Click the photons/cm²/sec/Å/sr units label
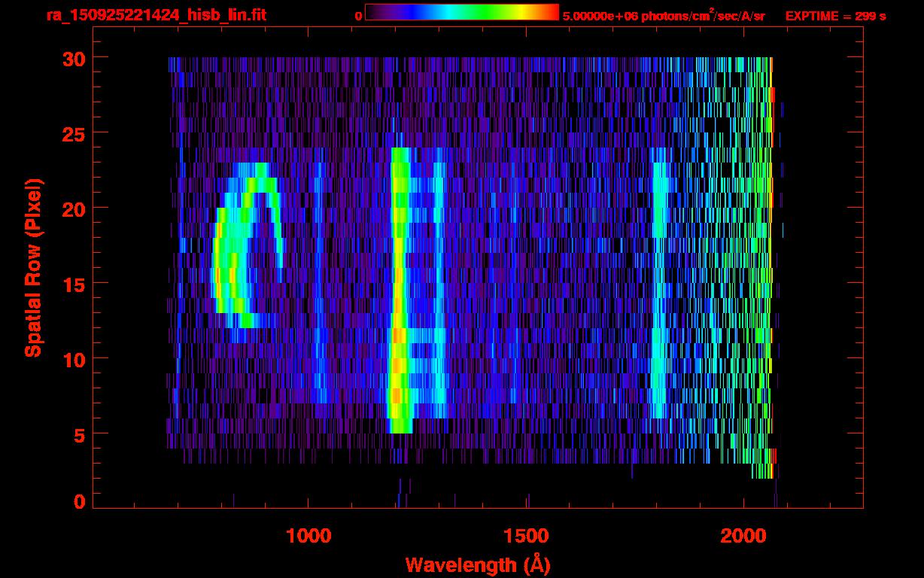 pos(707,15)
